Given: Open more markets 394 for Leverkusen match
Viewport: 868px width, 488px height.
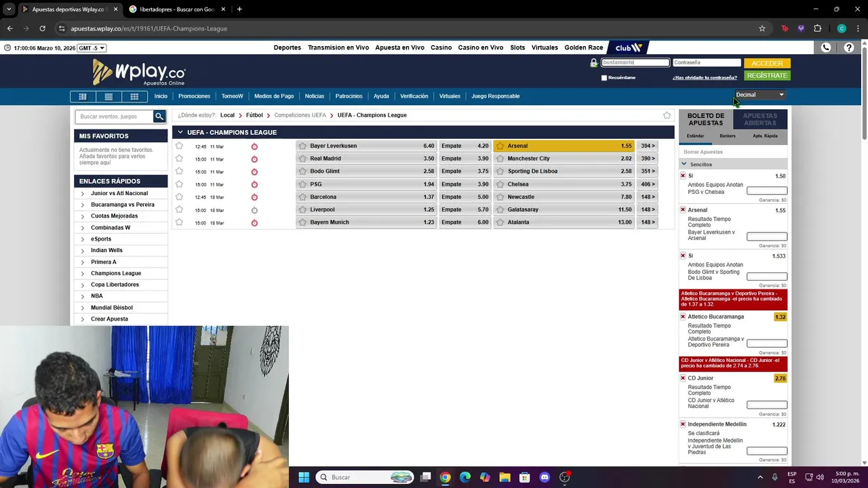Looking at the screenshot, I should coord(648,146).
